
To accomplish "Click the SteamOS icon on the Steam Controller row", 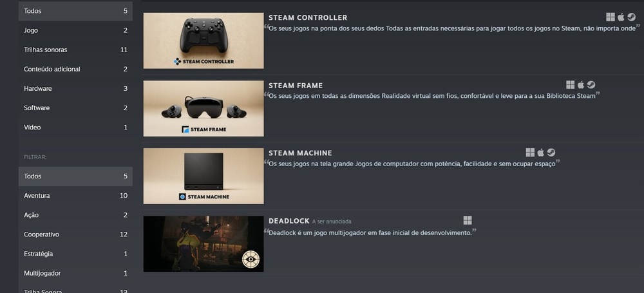I will (x=631, y=17).
